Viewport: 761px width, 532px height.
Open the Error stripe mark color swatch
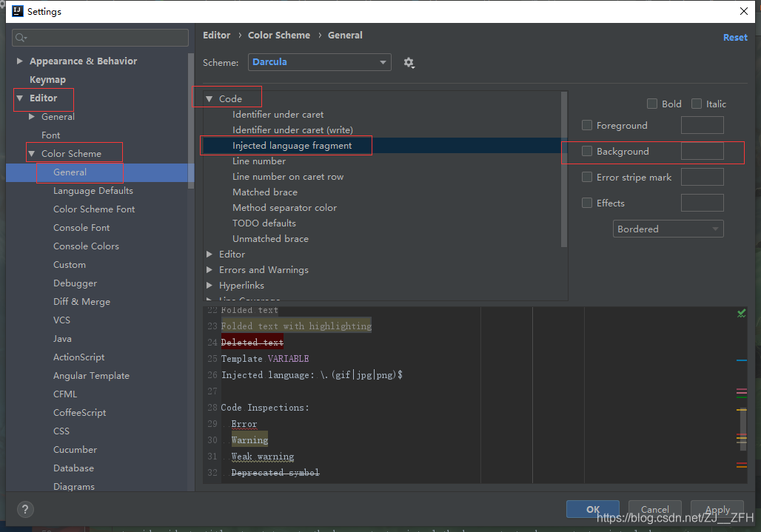pyautogui.click(x=703, y=177)
